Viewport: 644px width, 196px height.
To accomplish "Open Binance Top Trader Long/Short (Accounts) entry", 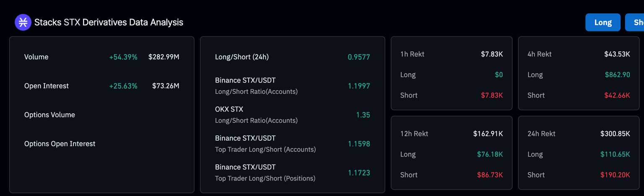I will coord(265,143).
